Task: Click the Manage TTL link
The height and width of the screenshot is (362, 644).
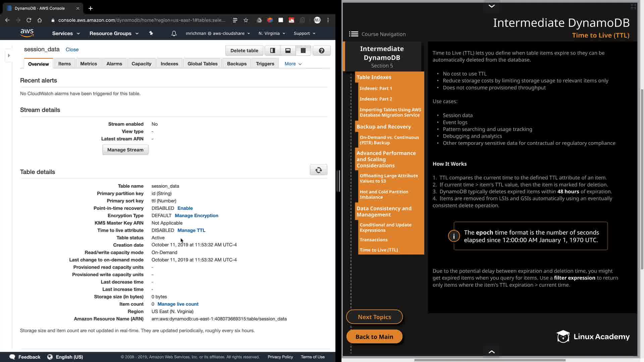Action: 191,230
